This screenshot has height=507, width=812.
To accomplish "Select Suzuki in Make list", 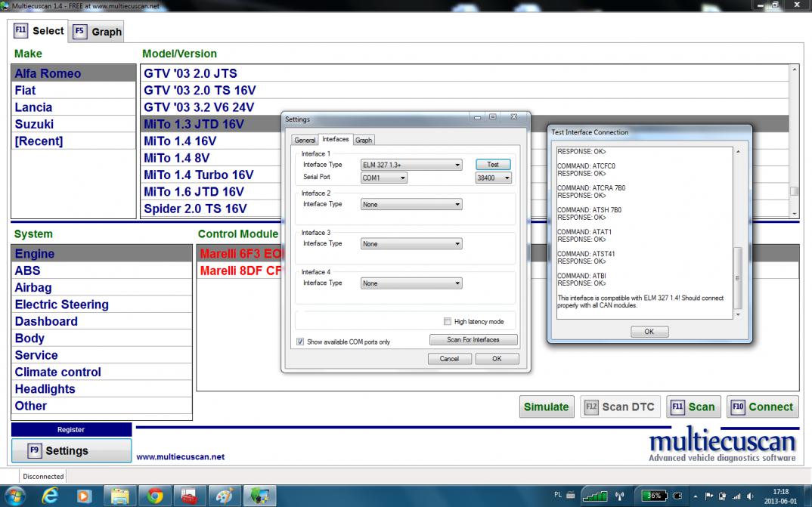I will [x=73, y=124].
